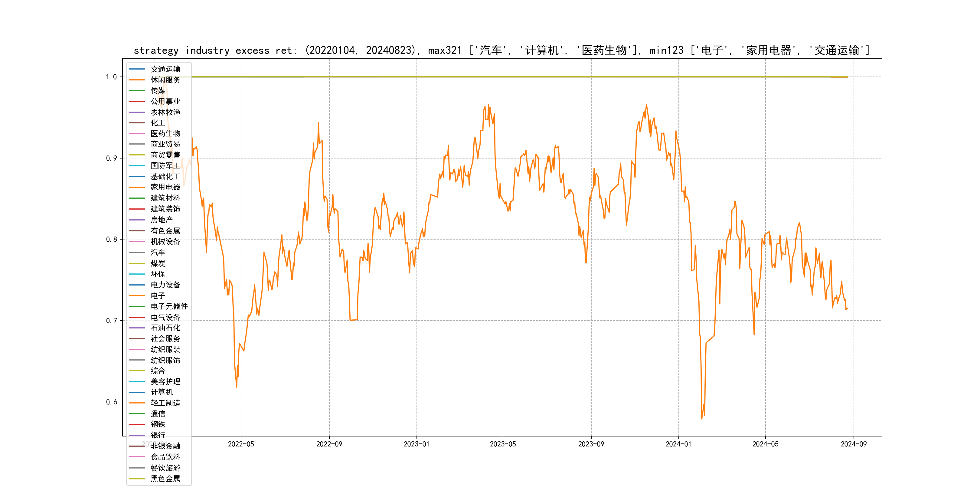
Task: Click the orange swatch next to 电子
Action: pyautogui.click(x=137, y=296)
